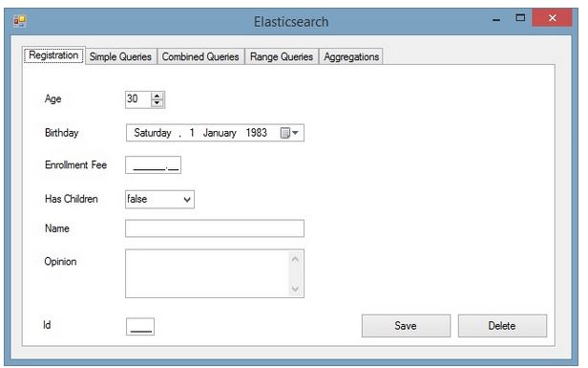The height and width of the screenshot is (368, 588).
Task: Click the Enrollment Fee masked input
Action: click(x=153, y=165)
